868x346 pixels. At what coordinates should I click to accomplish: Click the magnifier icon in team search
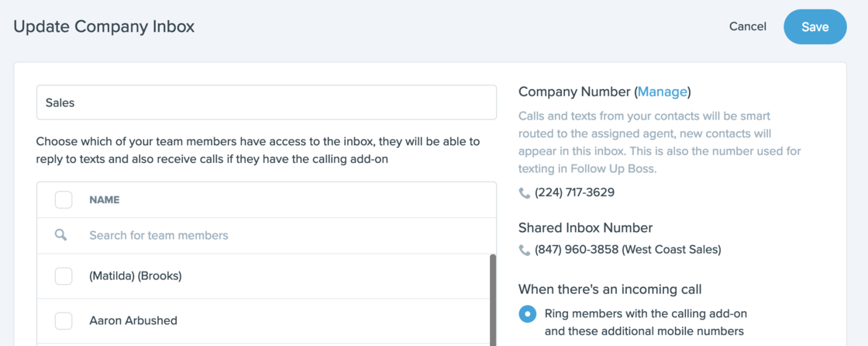click(x=61, y=235)
